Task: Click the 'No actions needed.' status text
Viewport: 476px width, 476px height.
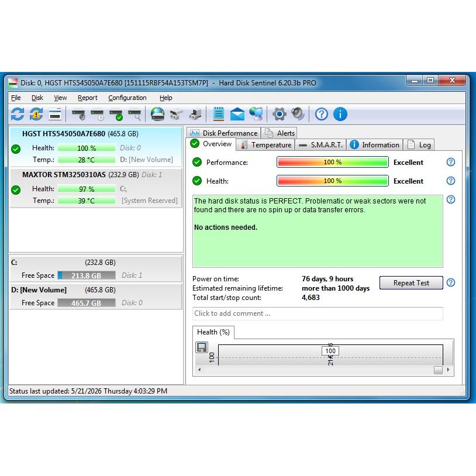Action: tap(226, 227)
